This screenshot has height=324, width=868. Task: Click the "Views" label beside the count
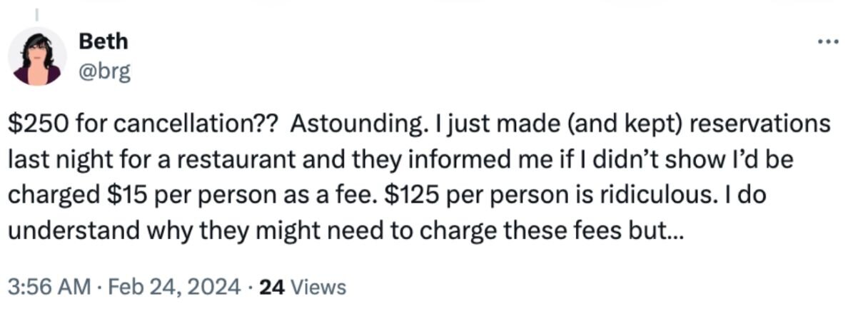319,288
